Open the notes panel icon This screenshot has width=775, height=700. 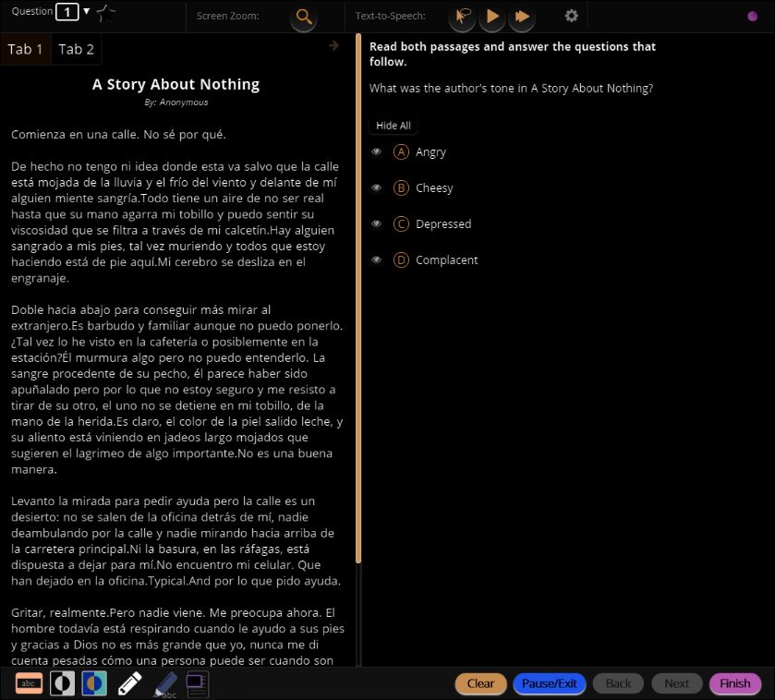pyautogui.click(x=197, y=684)
